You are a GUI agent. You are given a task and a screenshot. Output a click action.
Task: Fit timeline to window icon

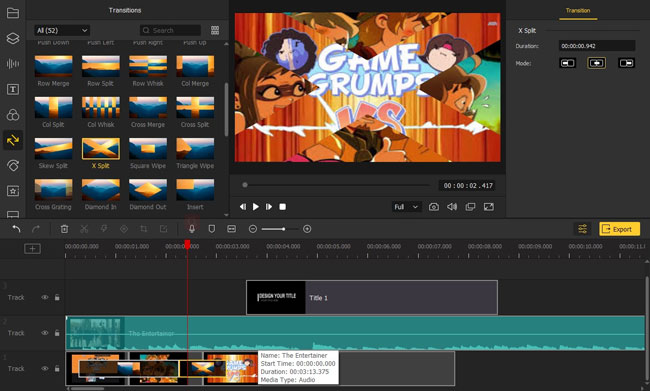click(x=231, y=229)
